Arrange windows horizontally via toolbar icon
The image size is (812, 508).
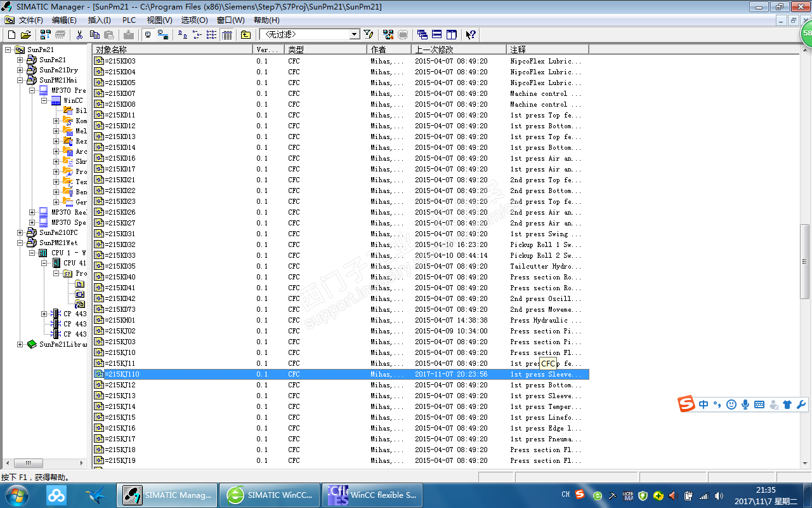(437, 34)
